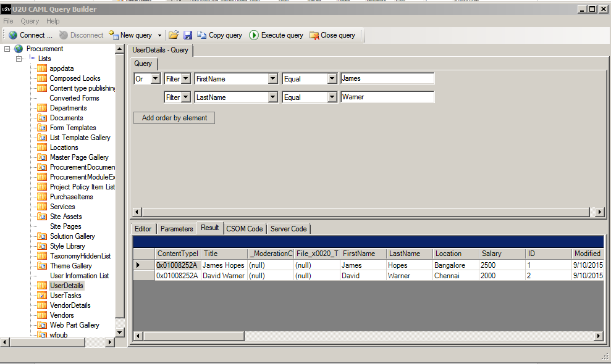This screenshot has height=364, width=611.
Task: Collapse the Lists tree node
Action: click(19, 59)
